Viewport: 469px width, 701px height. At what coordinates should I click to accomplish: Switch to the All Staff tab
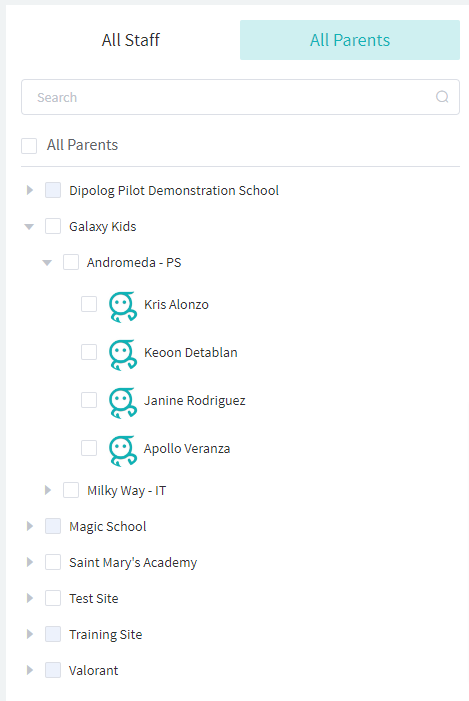coord(131,40)
